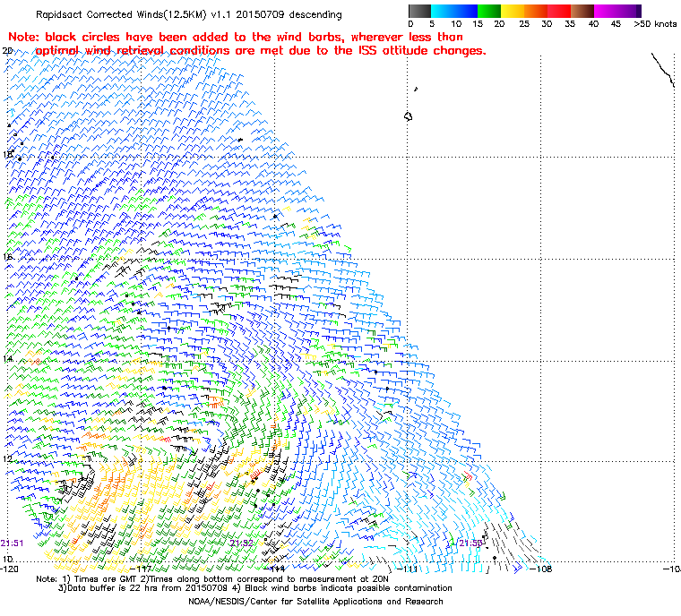Click the '0' label under the color bar
The width and height of the screenshot is (681, 616).
point(410,24)
